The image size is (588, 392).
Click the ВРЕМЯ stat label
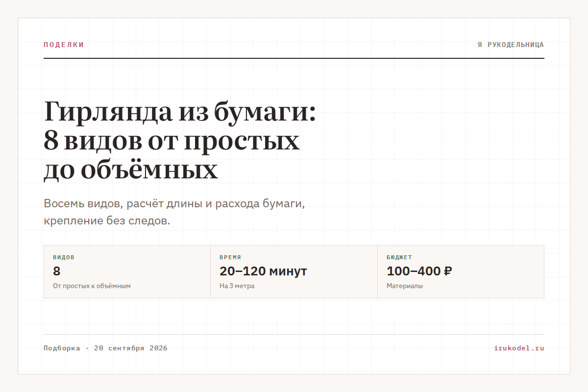coord(230,257)
